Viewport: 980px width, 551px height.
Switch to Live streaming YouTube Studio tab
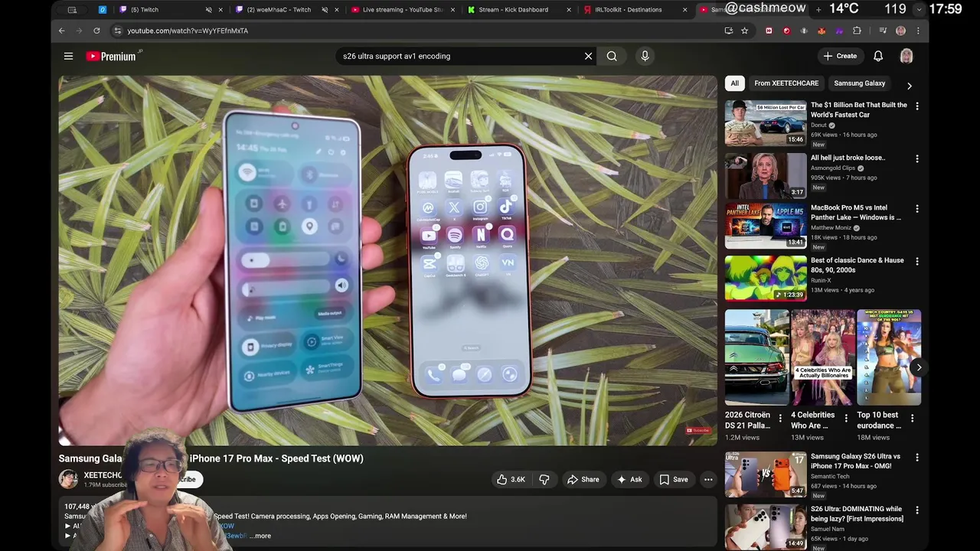[402, 10]
